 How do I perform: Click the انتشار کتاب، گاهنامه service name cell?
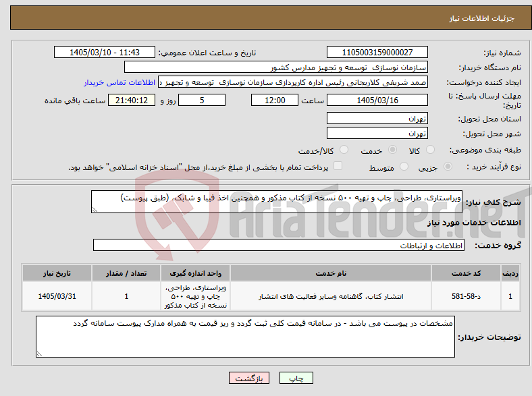point(330,296)
